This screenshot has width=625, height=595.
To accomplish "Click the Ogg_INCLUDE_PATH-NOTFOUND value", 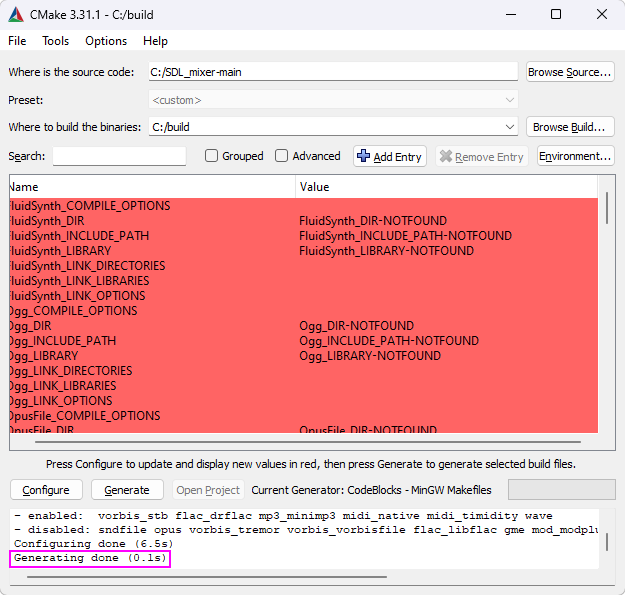I will [x=389, y=341].
